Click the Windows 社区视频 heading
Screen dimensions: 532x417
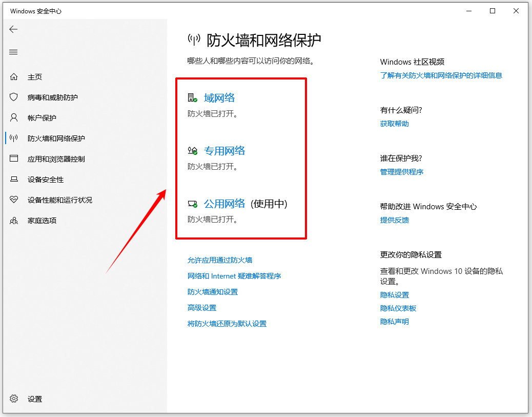coord(412,62)
